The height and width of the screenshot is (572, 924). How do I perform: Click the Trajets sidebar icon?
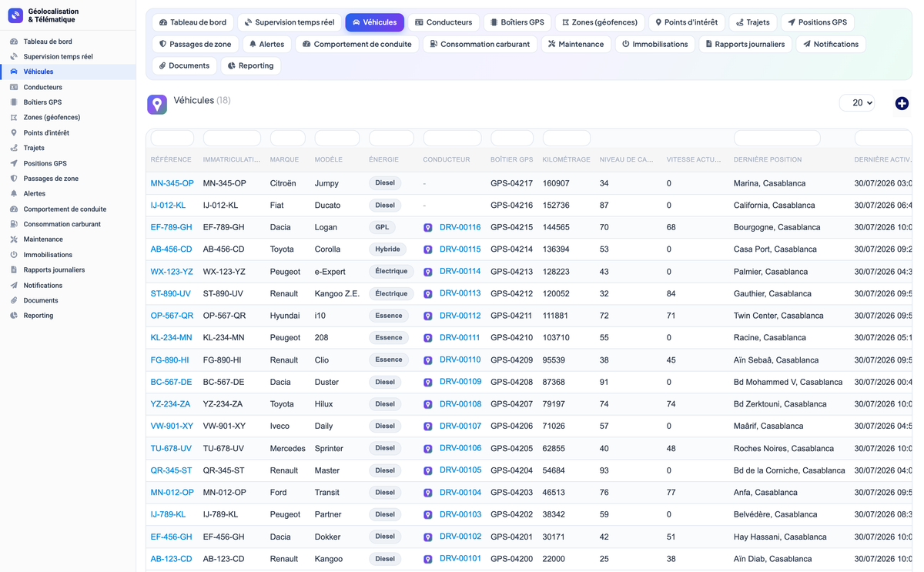[14, 148]
